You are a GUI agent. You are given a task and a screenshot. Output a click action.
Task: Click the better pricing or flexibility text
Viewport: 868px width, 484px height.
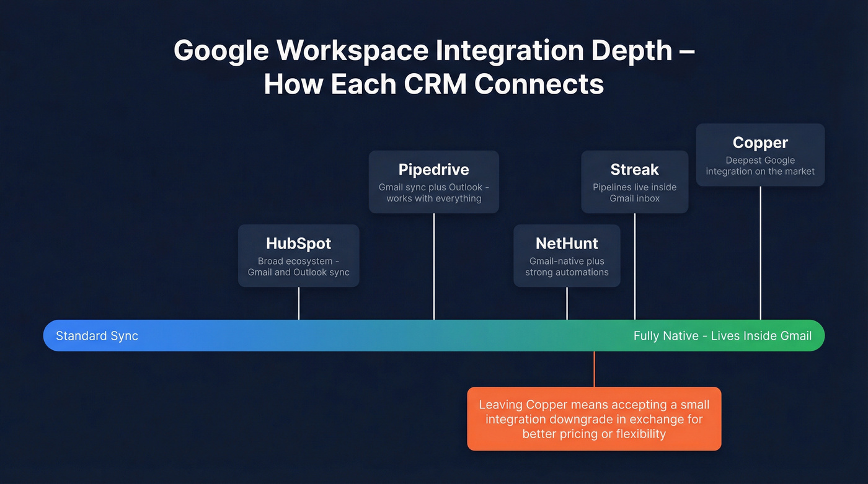(593, 434)
